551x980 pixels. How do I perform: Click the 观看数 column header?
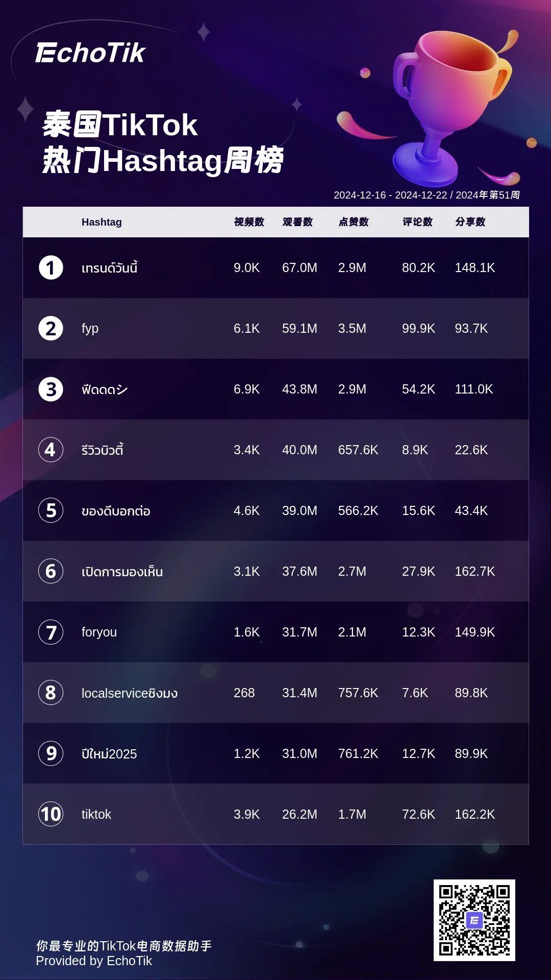[x=297, y=222]
